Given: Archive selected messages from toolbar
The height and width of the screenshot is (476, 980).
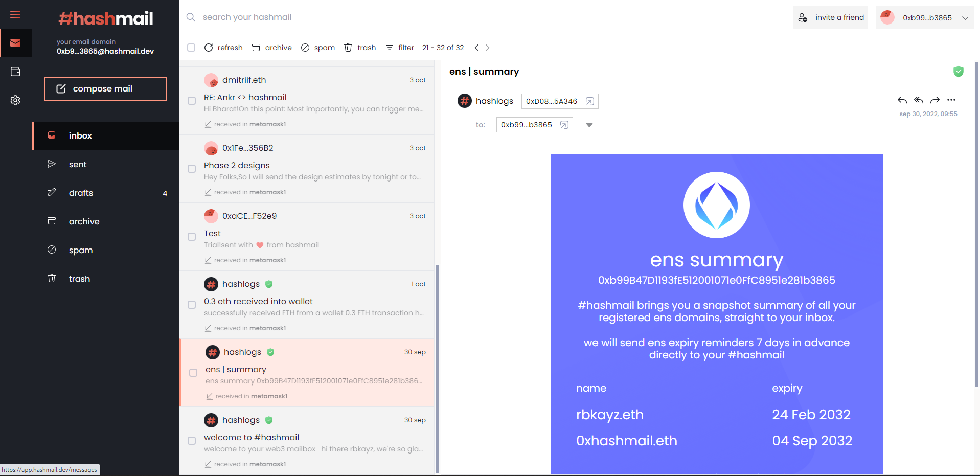Looking at the screenshot, I should coord(272,48).
